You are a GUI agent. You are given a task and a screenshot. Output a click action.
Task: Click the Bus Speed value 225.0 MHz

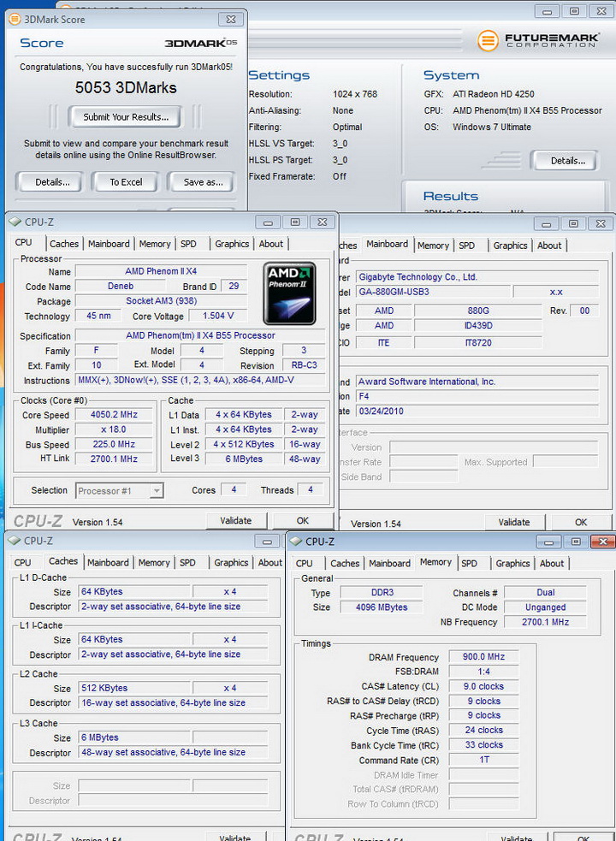point(113,445)
